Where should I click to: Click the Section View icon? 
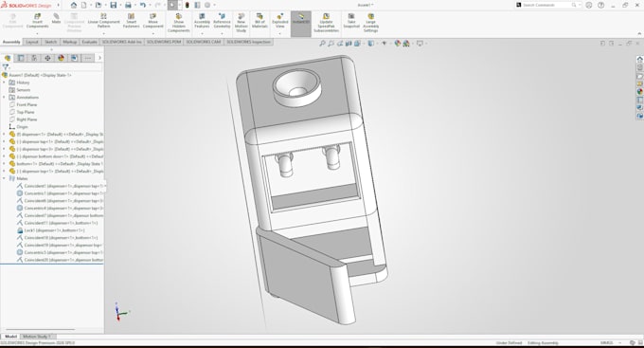click(x=349, y=44)
